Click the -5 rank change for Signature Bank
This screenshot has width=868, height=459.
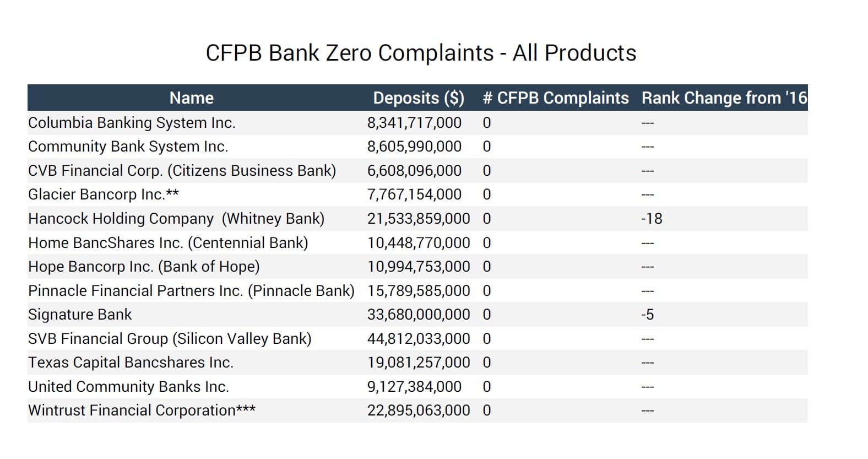coord(647,315)
